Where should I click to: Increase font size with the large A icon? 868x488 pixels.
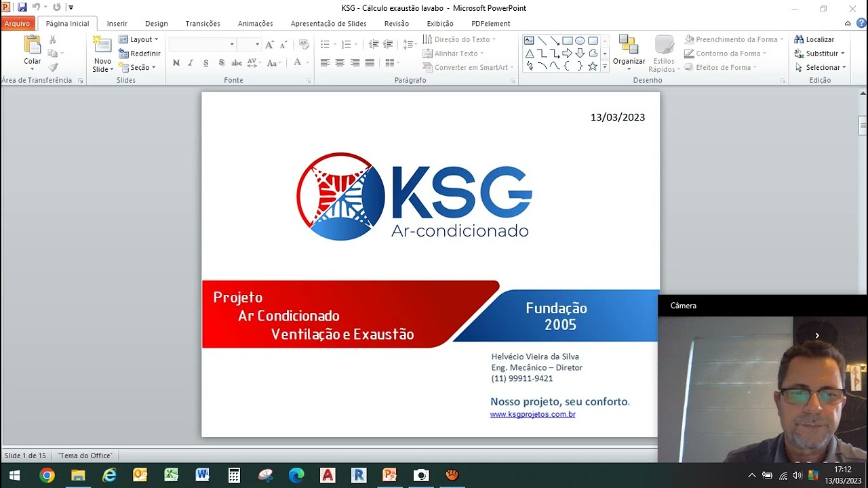click(x=270, y=45)
